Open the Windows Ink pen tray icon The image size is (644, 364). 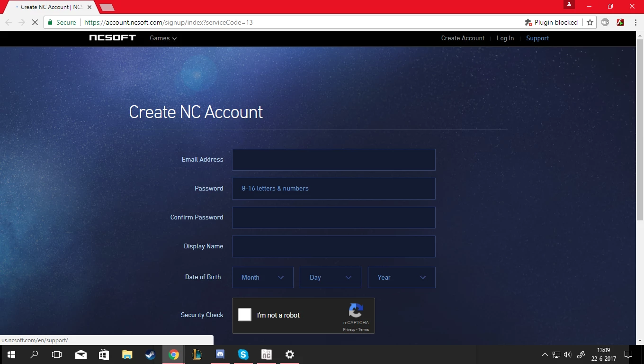581,355
